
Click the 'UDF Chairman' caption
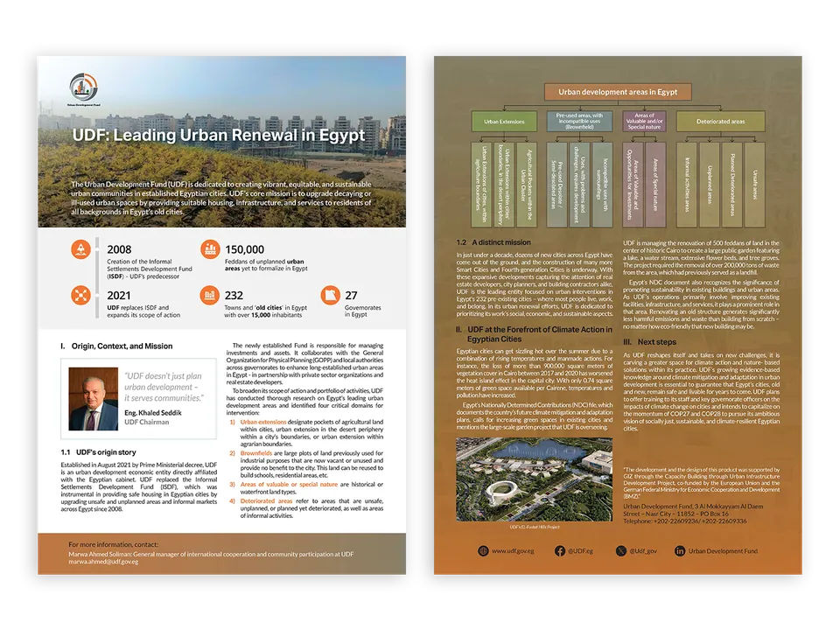click(x=146, y=422)
